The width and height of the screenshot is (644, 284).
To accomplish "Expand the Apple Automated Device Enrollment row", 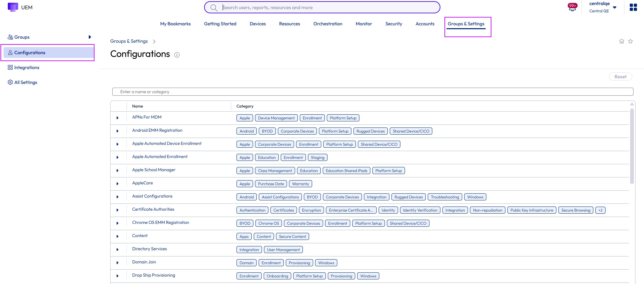I will [117, 144].
